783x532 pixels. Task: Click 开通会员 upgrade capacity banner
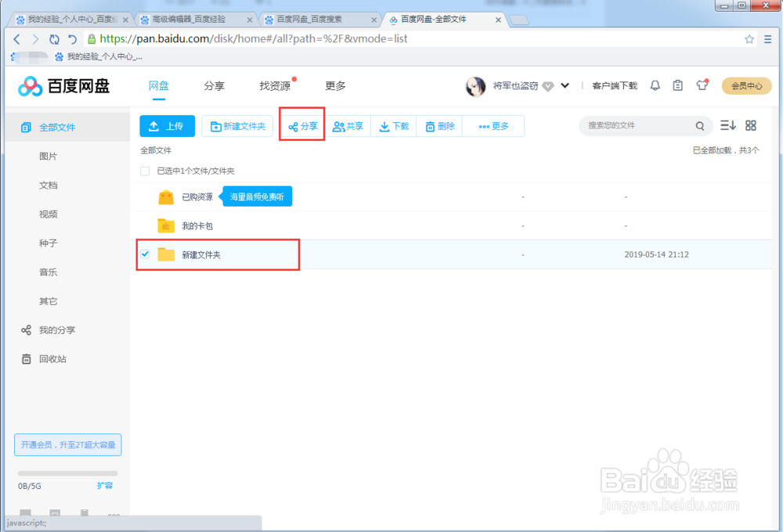(68, 444)
